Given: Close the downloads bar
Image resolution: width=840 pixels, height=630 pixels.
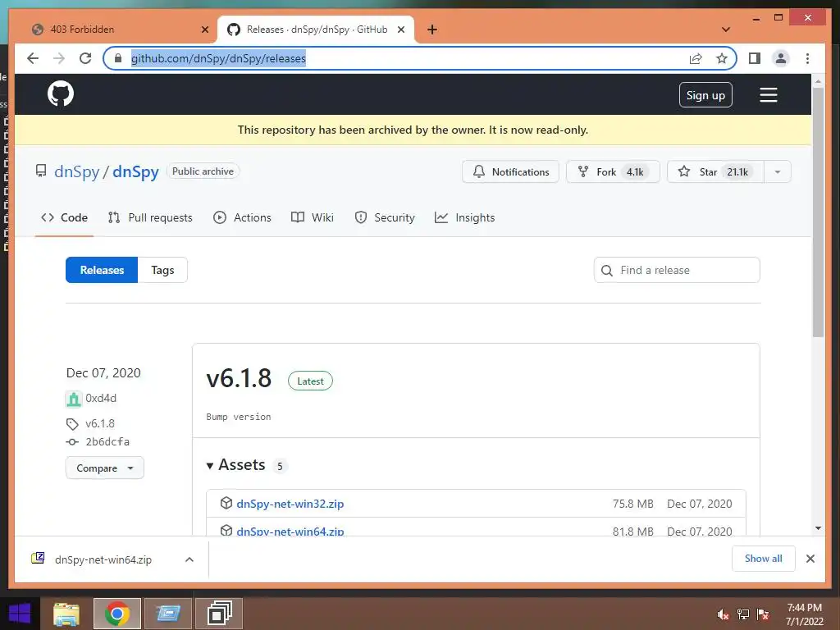Looking at the screenshot, I should point(810,559).
